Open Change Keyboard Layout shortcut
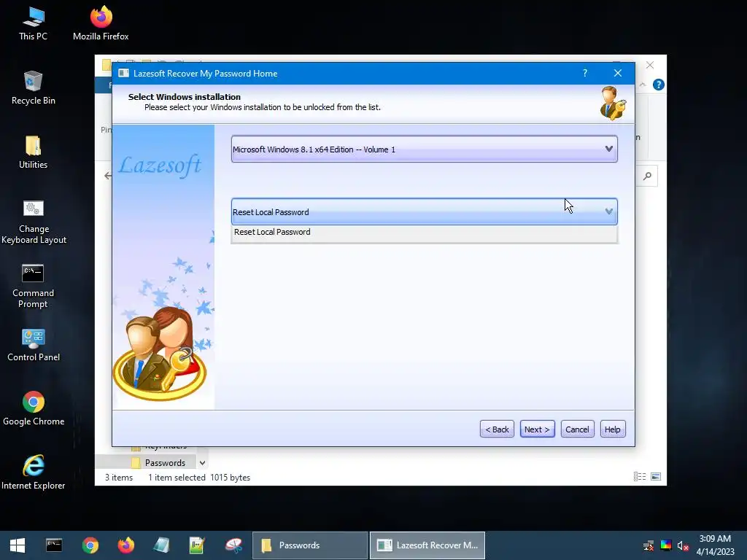 point(34,222)
